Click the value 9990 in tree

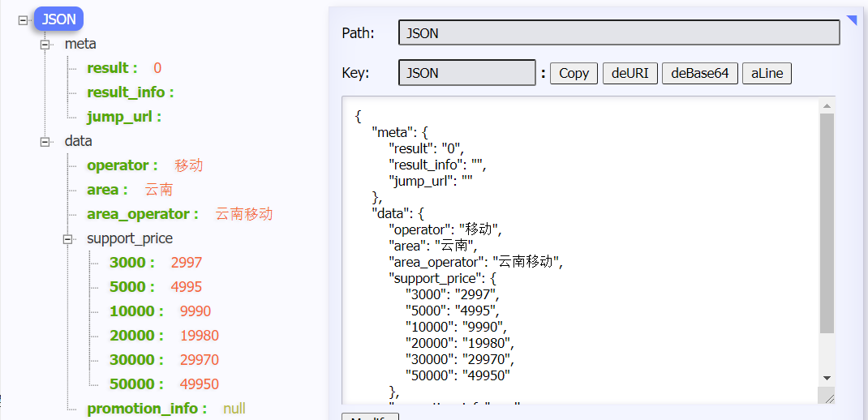196,311
